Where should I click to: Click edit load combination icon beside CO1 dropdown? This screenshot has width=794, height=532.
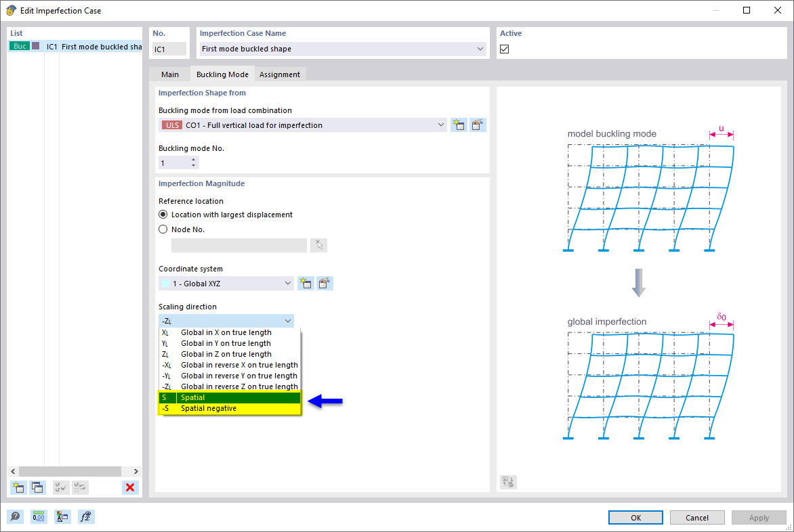pyautogui.click(x=478, y=125)
